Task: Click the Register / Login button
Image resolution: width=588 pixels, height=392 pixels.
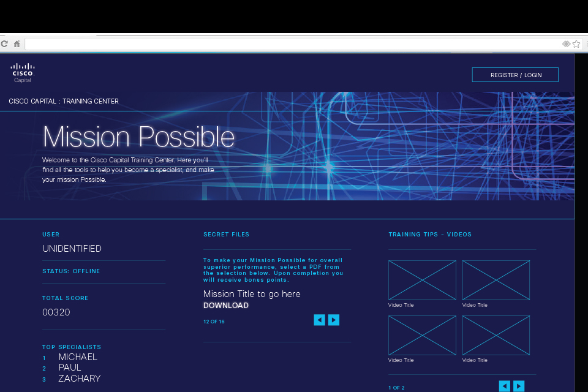Action: 515,75
